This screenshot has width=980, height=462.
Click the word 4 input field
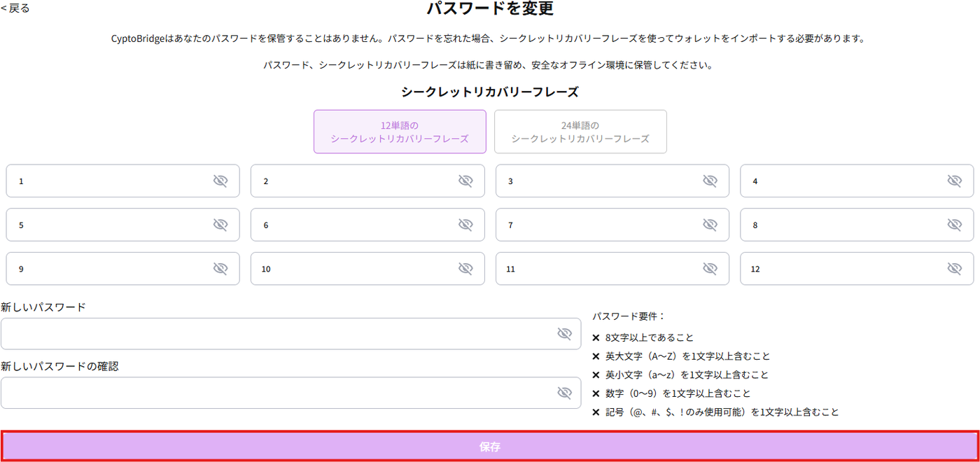coord(857,181)
